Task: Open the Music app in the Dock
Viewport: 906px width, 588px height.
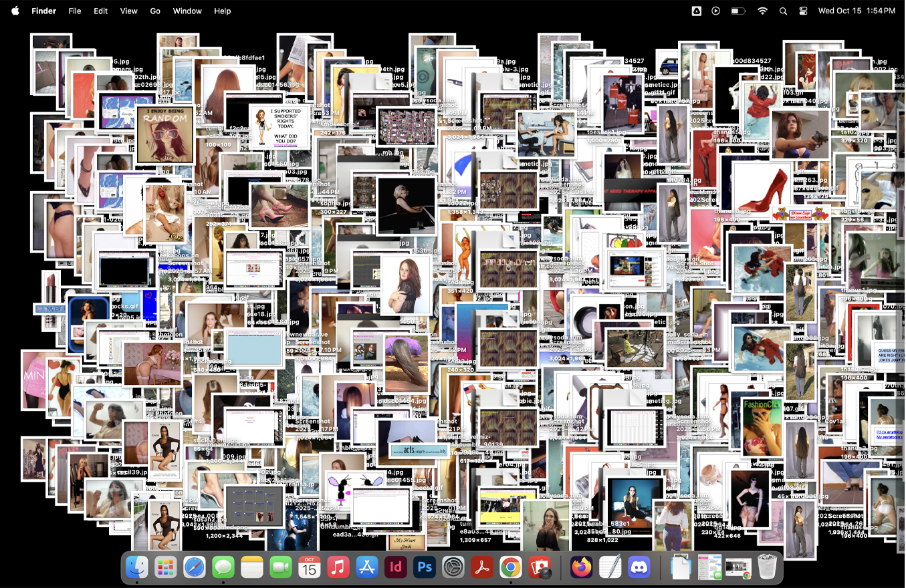Action: 338,568
